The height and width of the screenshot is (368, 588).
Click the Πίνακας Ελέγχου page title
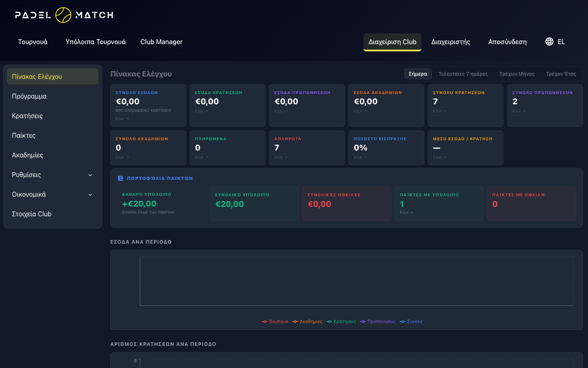click(x=141, y=74)
